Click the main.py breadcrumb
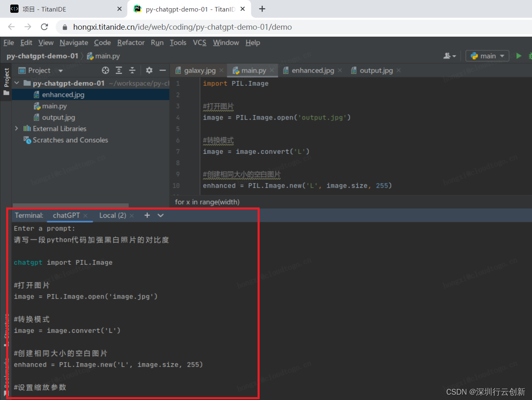This screenshot has height=400, width=532. pyautogui.click(x=103, y=56)
